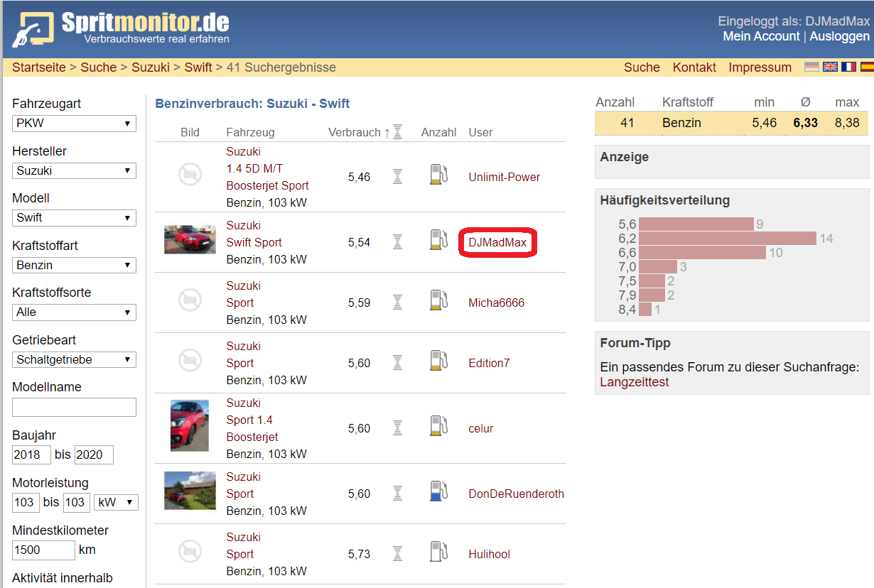
Task: Click blue fuel pump icon for DonDeRuenderoth
Action: pyautogui.click(x=438, y=491)
